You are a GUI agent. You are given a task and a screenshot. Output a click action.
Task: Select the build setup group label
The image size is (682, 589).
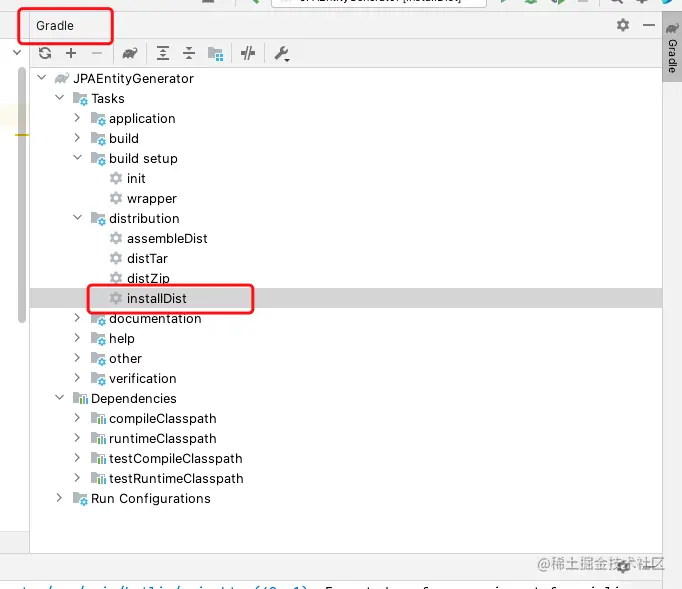[x=144, y=159]
